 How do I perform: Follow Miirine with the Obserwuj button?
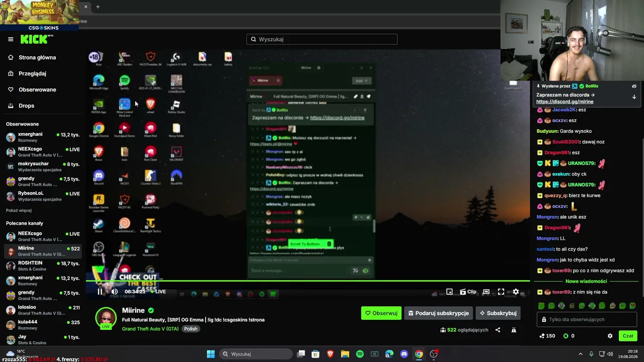click(381, 313)
